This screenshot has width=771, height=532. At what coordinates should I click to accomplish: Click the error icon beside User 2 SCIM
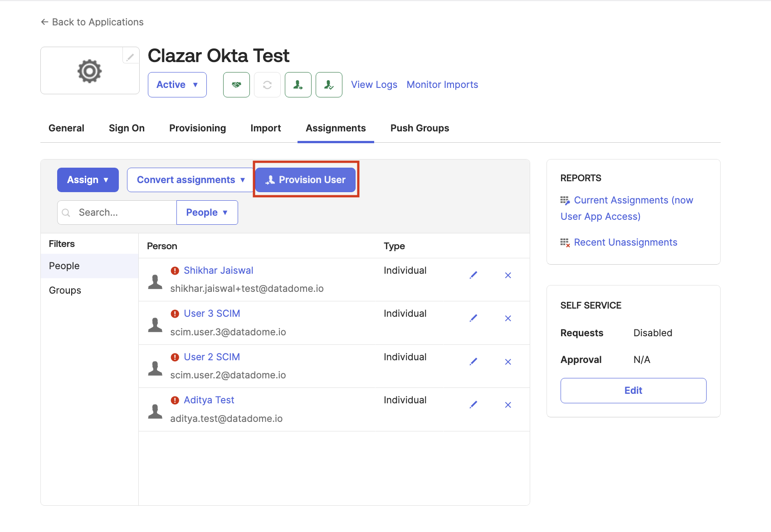pos(175,357)
